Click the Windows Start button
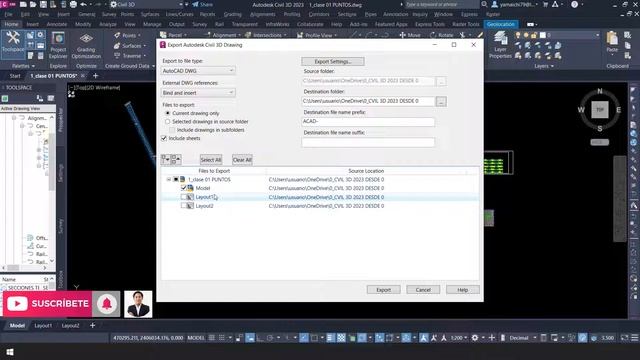The width and height of the screenshot is (640, 360). coord(9,352)
